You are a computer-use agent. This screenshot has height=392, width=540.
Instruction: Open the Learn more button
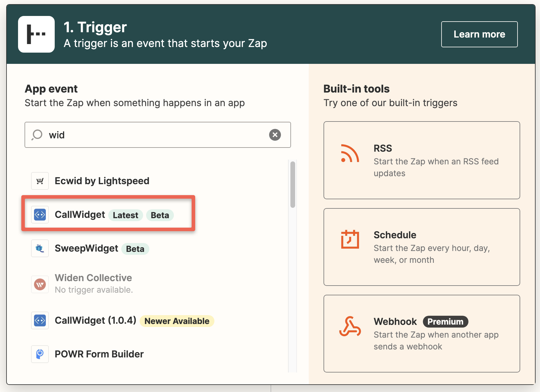(x=479, y=34)
